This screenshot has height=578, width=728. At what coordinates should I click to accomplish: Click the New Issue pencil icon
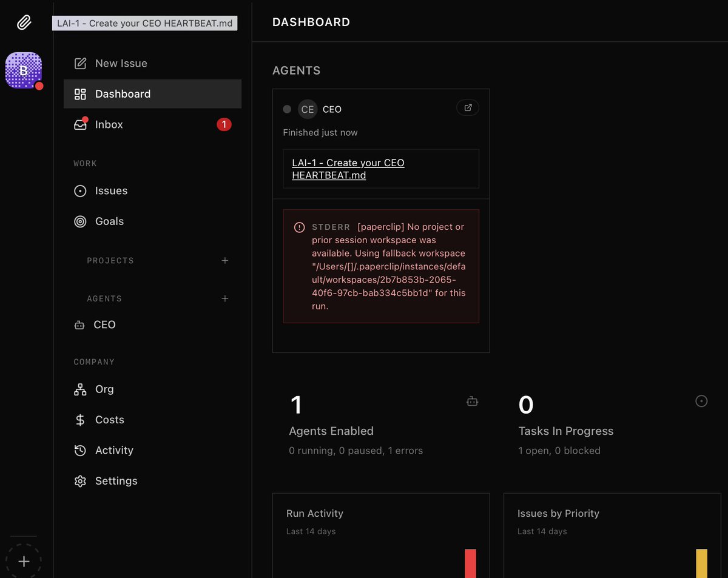point(80,63)
